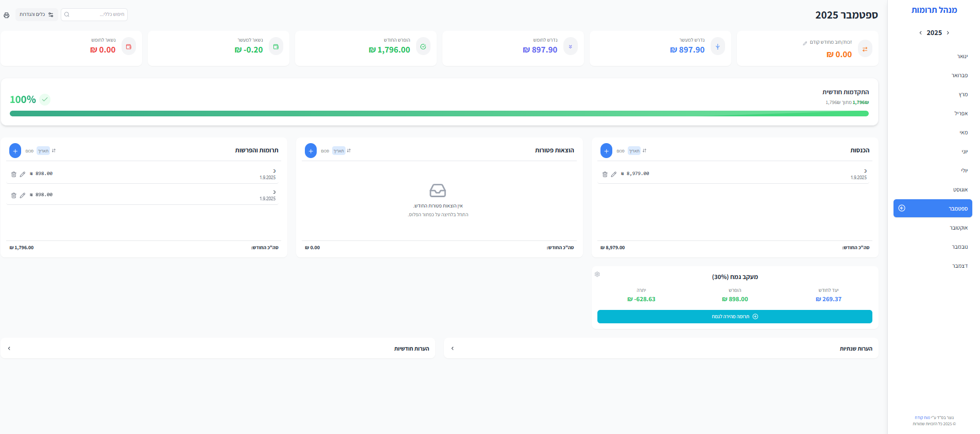Sort income list by date (תאריך)
The width and height of the screenshot is (980, 434).
pos(634,151)
